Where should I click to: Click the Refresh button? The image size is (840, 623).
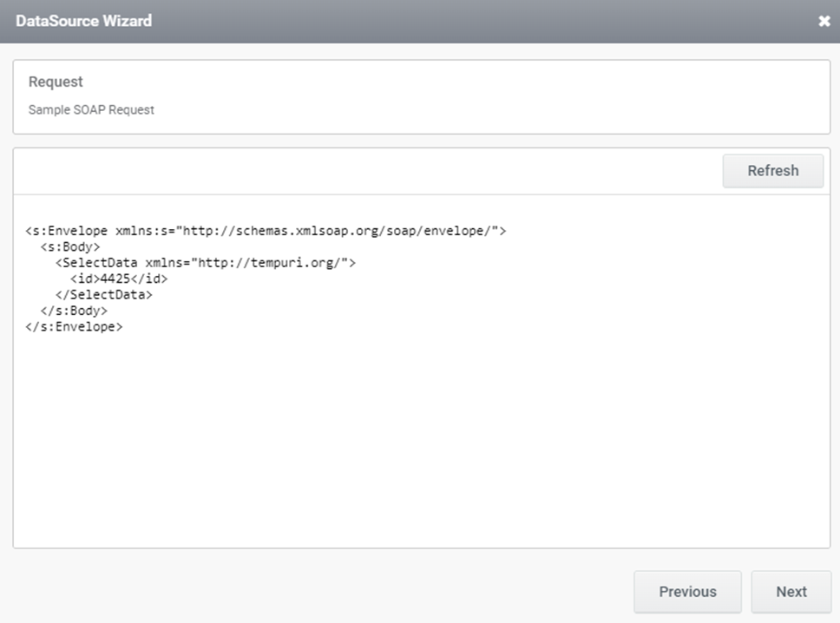(773, 171)
